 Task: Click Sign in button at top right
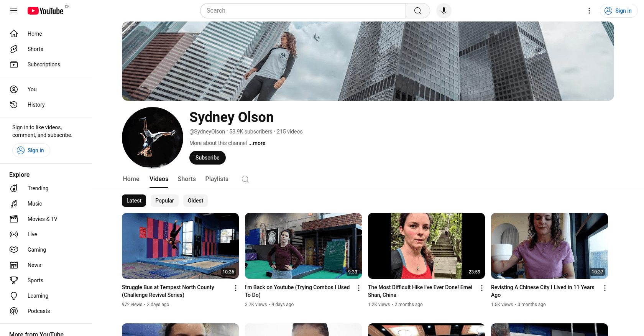618,11
